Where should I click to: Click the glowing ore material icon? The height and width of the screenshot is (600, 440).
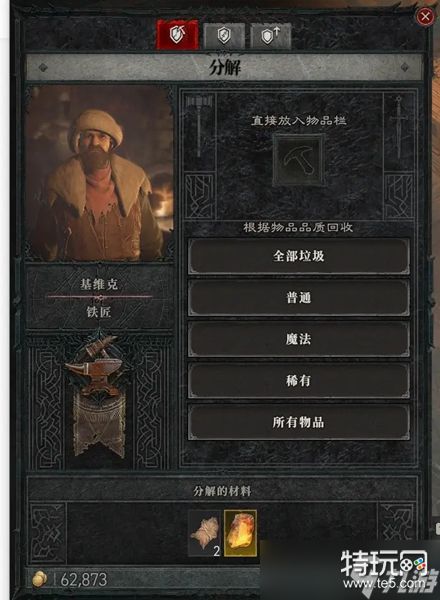coord(240,533)
